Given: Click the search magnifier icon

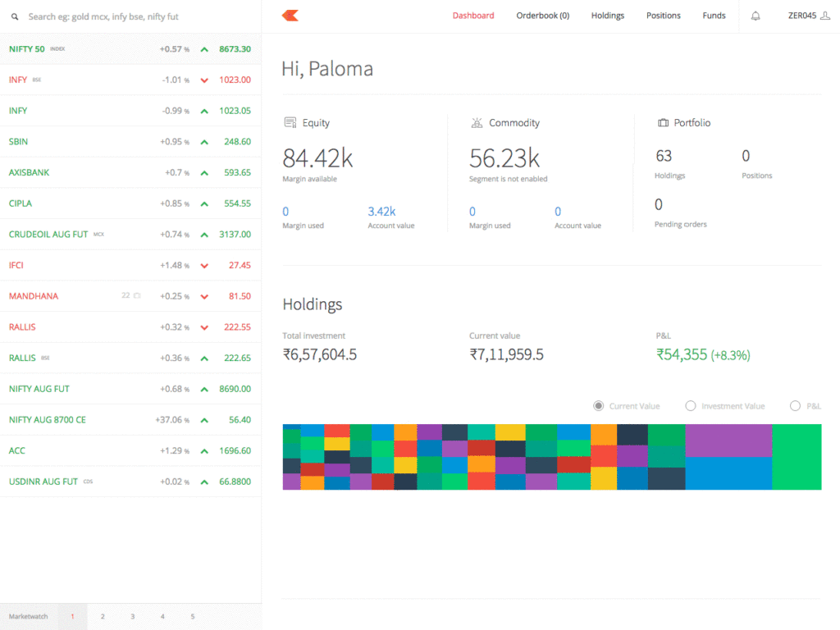Looking at the screenshot, I should click(13, 16).
